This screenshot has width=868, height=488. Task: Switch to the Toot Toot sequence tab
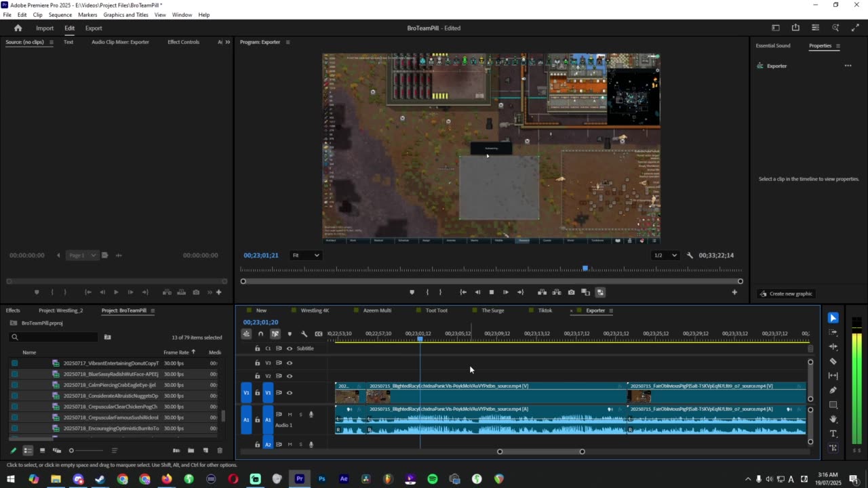[x=436, y=310]
